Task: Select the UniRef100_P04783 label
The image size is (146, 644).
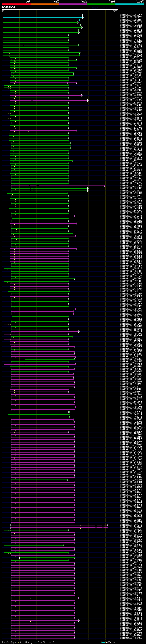Action: [131, 630]
